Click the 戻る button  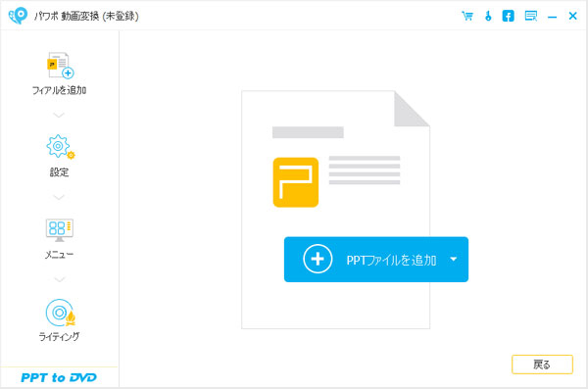tap(542, 365)
